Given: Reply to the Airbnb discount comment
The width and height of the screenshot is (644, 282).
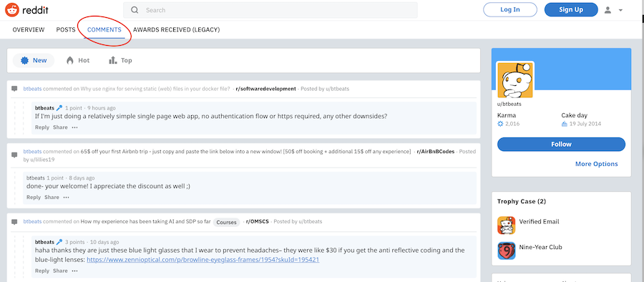Looking at the screenshot, I should (34, 198).
